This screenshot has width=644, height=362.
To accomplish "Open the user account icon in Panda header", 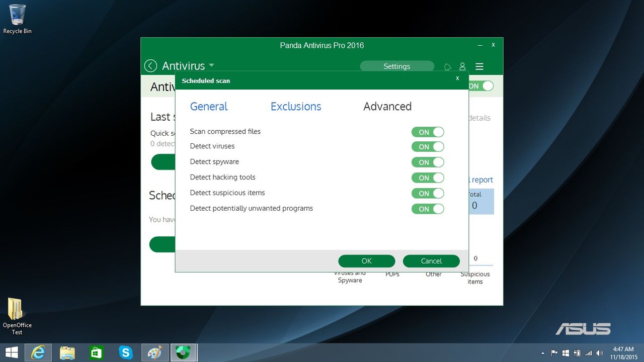I will pyautogui.click(x=462, y=66).
